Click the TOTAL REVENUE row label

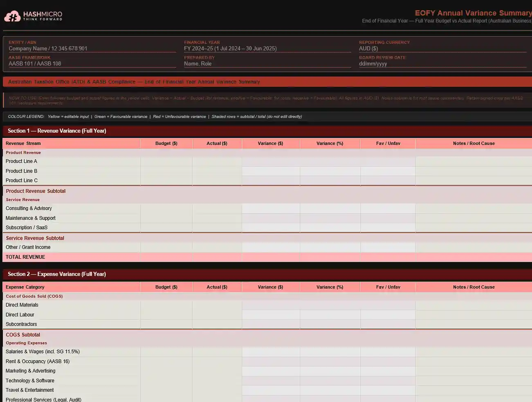(x=25, y=257)
